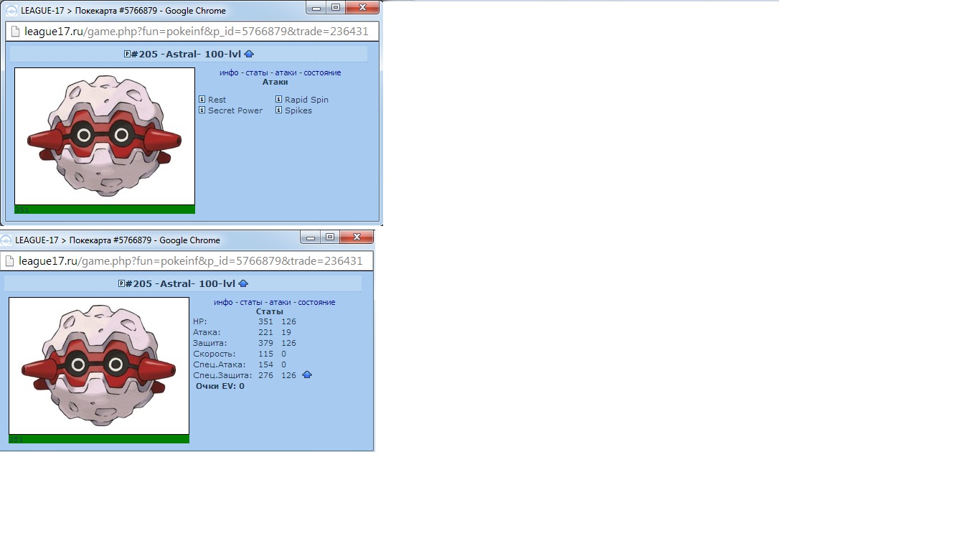The width and height of the screenshot is (980, 551).
Task: Select the Secret Power attack name
Action: [x=235, y=110]
